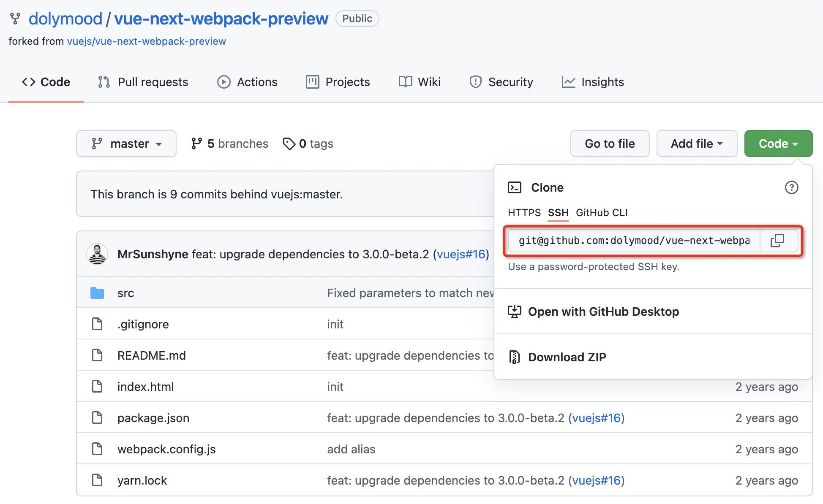Open the package.json file

[x=153, y=418]
